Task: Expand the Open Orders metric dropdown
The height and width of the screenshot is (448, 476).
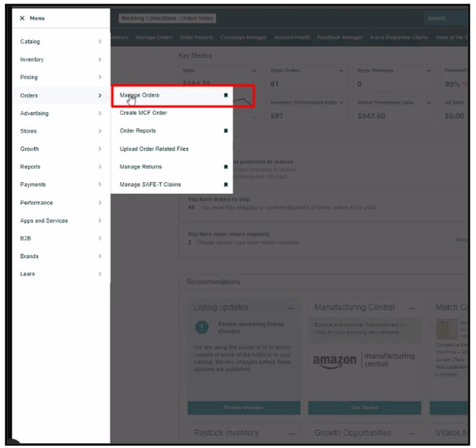Action: click(x=342, y=70)
